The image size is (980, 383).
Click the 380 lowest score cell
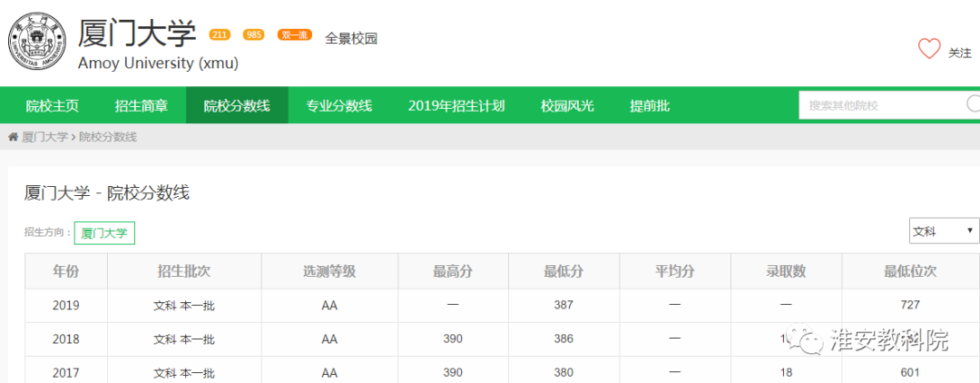[x=563, y=372]
